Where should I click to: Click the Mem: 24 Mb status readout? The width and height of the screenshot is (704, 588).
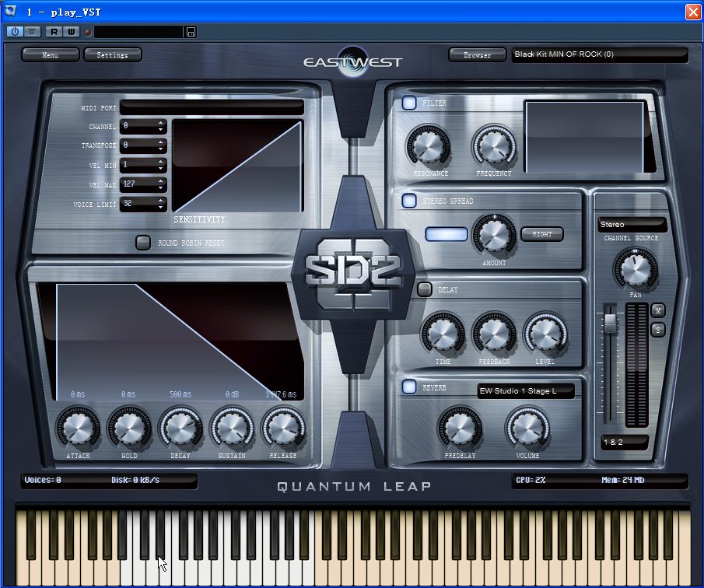click(623, 480)
